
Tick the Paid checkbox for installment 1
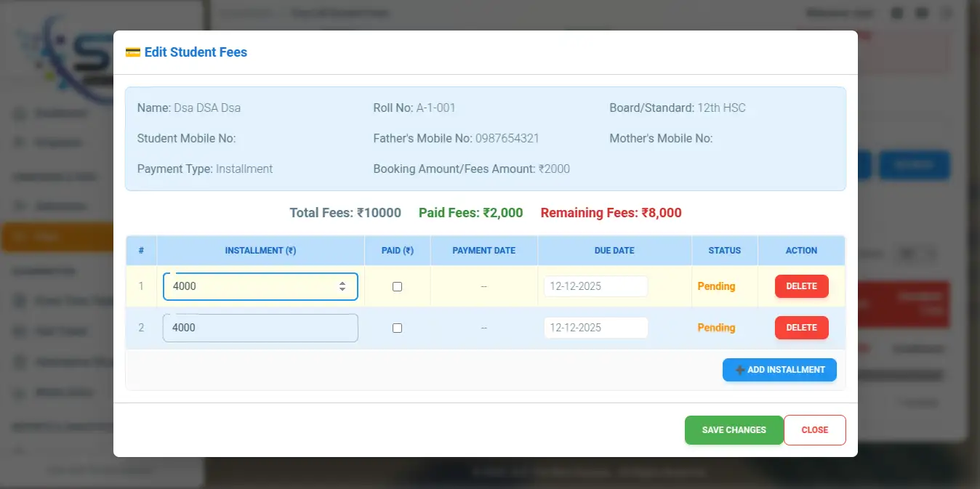[397, 286]
